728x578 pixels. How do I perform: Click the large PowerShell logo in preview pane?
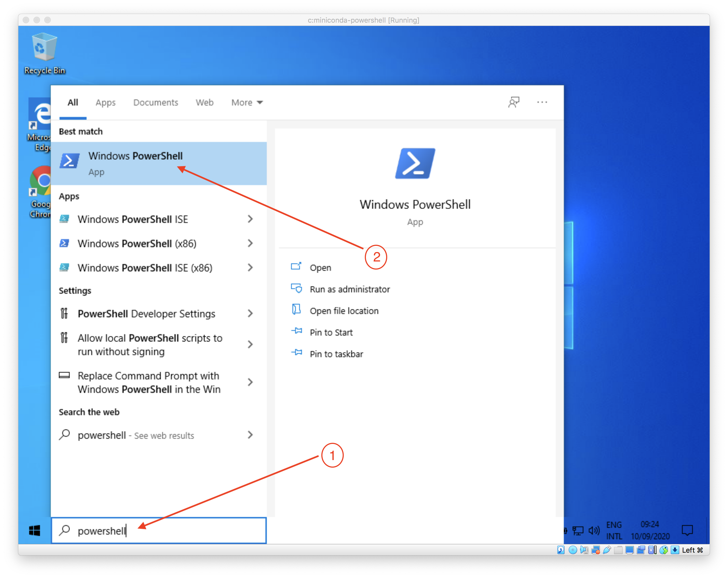[x=415, y=164]
